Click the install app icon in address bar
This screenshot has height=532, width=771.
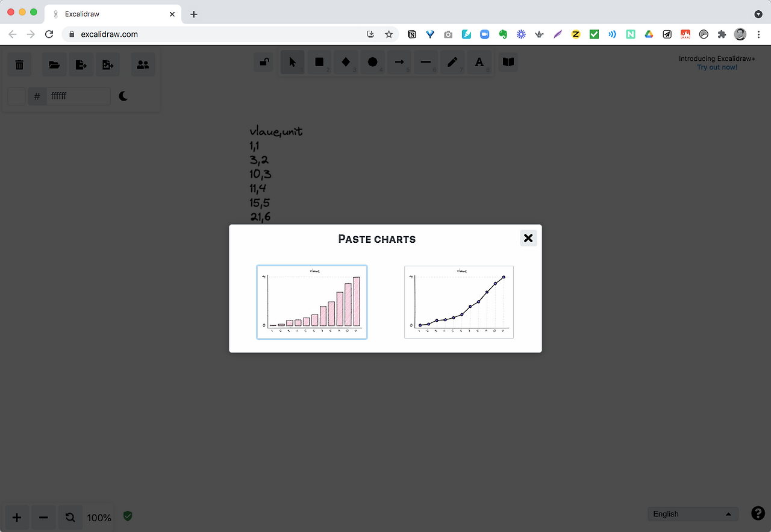pos(371,34)
